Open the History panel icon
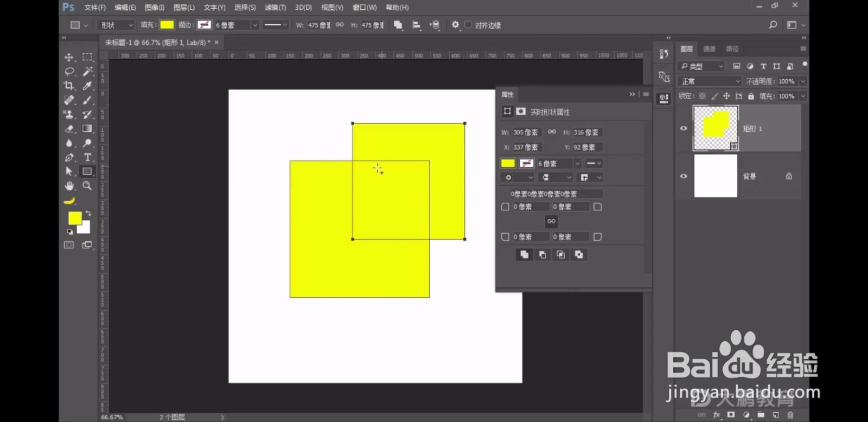This screenshot has width=868, height=422. click(x=664, y=54)
